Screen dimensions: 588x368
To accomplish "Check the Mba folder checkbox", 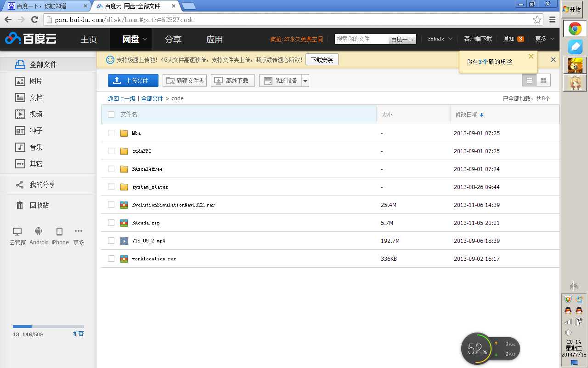I will coord(111,133).
